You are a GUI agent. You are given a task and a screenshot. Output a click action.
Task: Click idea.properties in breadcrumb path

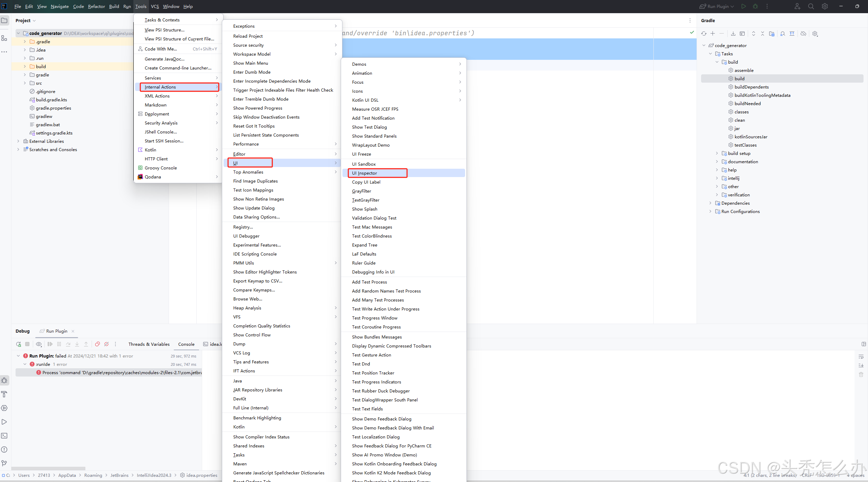(x=202, y=475)
